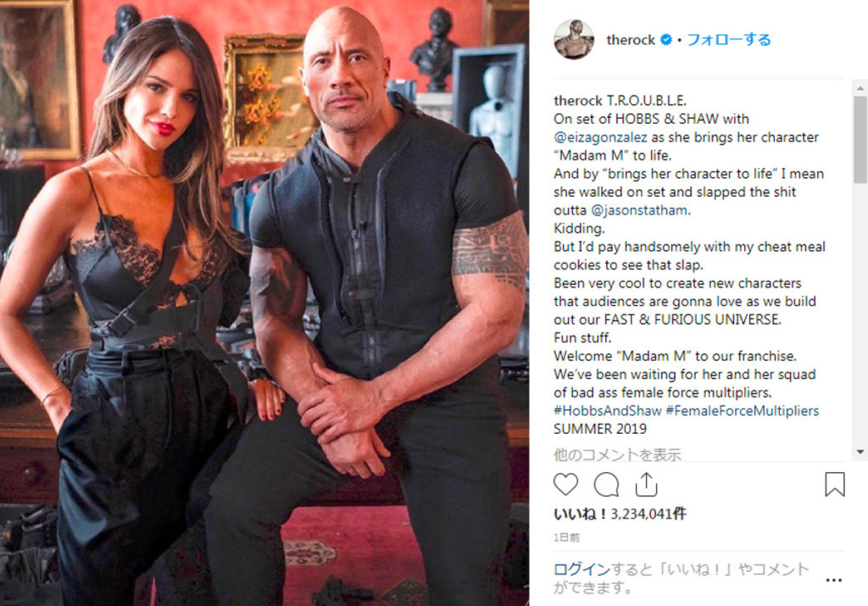This screenshot has width=868, height=606.
Task: Open comments via speech bubble icon
Action: pyautogui.click(x=606, y=485)
